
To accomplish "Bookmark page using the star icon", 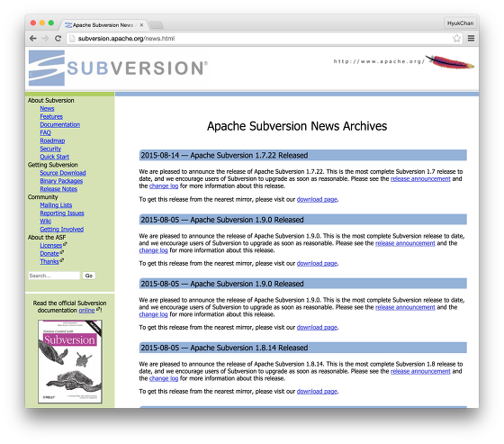I will [456, 39].
